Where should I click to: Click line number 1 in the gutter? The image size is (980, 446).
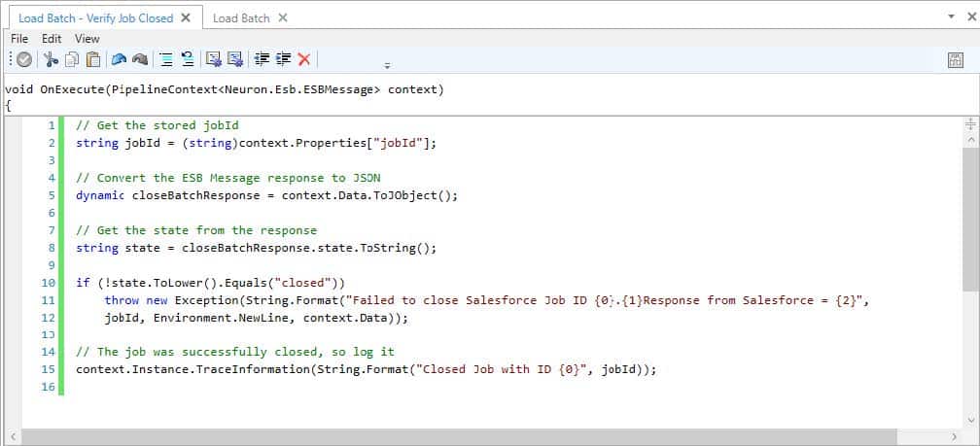pos(52,125)
